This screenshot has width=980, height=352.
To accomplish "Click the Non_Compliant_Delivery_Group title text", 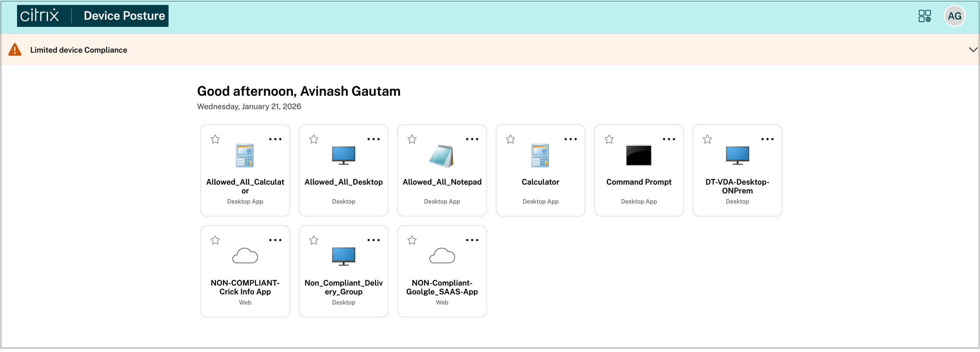I will pos(344,287).
